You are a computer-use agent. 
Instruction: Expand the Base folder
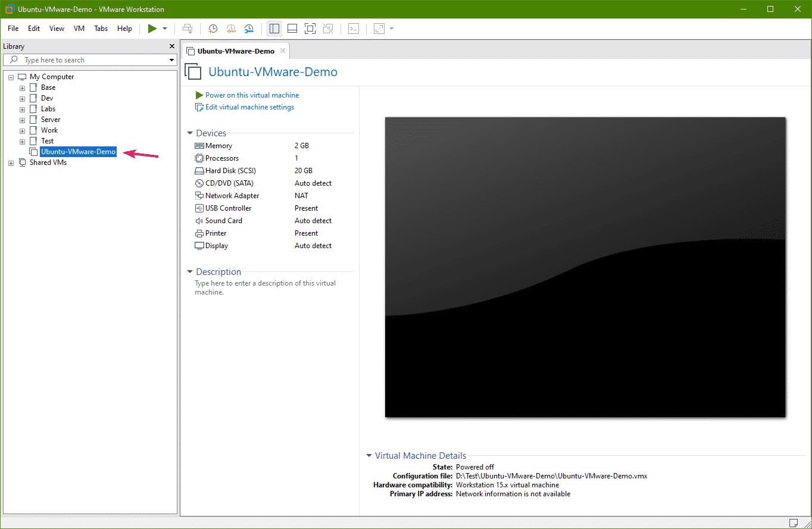click(22, 87)
